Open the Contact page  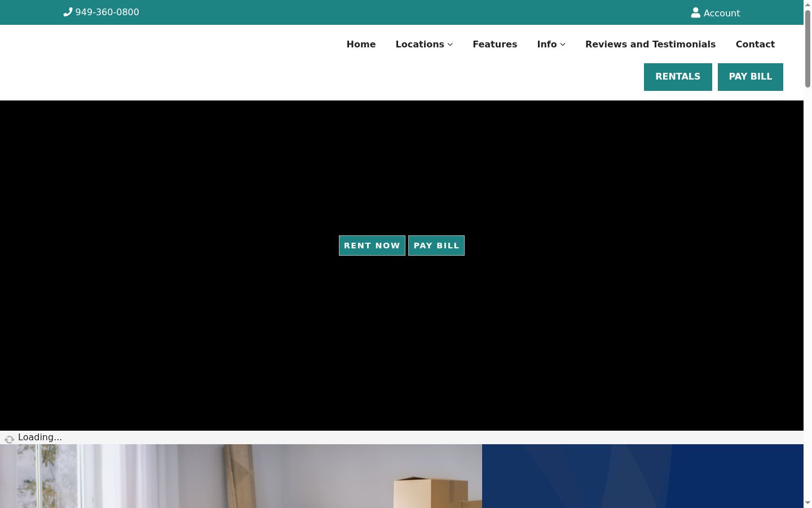[x=755, y=44]
